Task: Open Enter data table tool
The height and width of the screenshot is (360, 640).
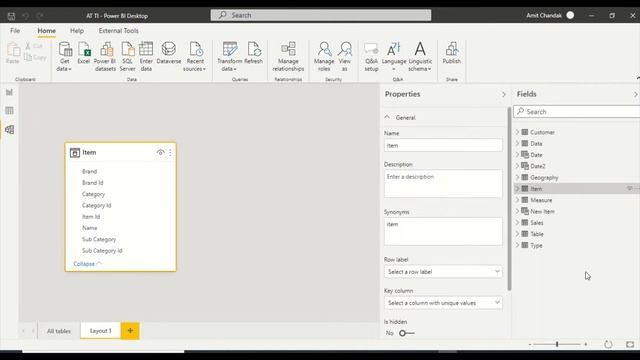Action: (146, 56)
